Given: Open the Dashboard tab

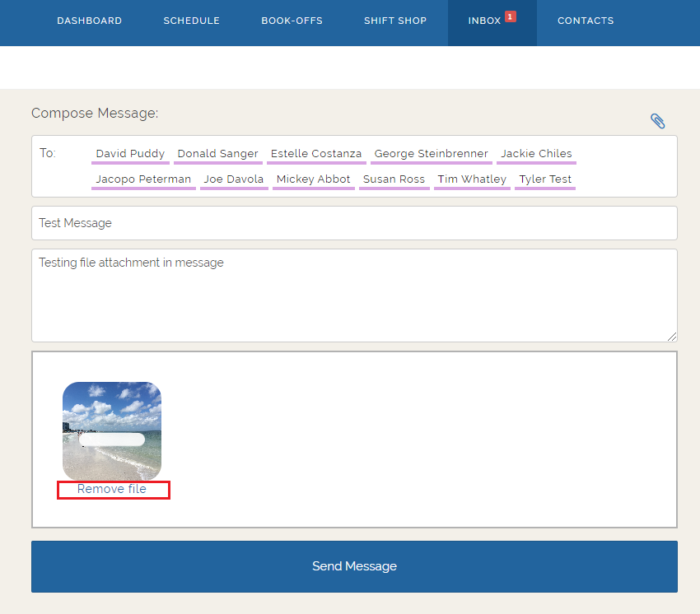Looking at the screenshot, I should click(x=89, y=21).
